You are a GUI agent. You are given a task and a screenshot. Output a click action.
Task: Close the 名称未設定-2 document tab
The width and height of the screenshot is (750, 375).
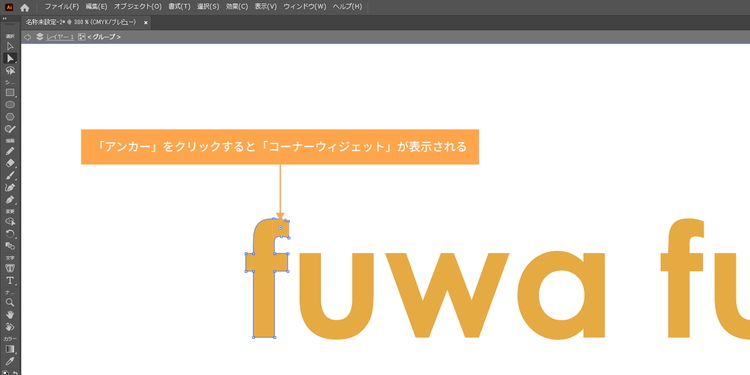(x=146, y=22)
